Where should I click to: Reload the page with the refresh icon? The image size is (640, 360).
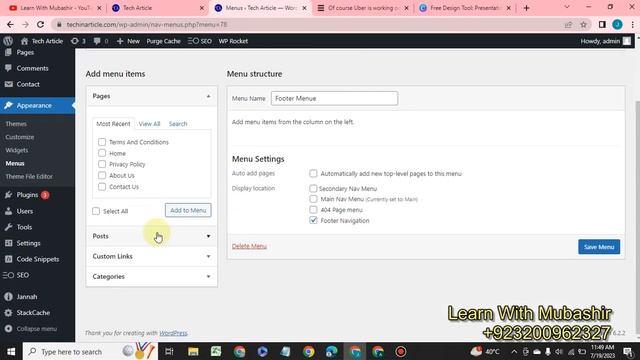tap(40, 24)
